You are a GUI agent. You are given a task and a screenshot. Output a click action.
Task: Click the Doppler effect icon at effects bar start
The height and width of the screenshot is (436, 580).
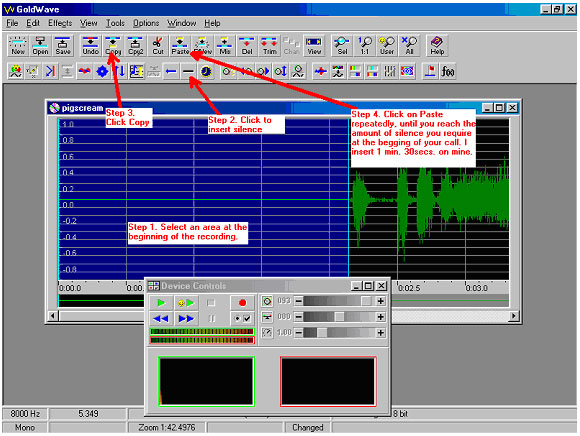pyautogui.click(x=16, y=71)
